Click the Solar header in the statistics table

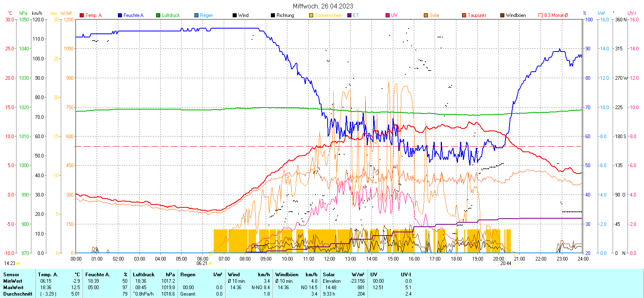[329, 275]
